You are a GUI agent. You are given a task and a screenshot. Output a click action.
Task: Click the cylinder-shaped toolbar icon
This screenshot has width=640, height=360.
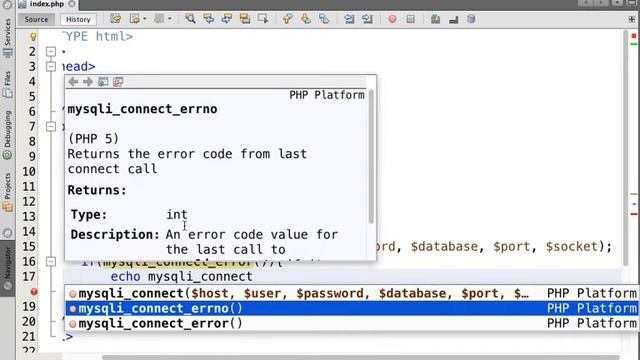[x=471, y=19]
